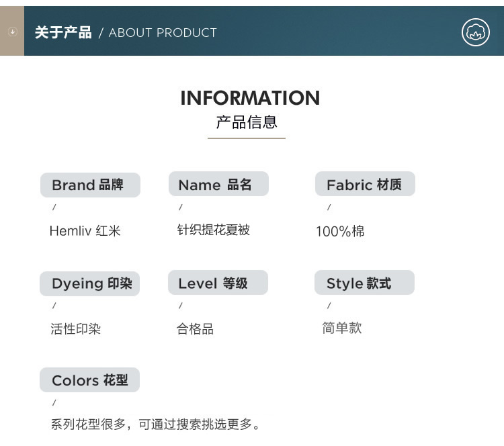Click the product name 针织提花夏被

[214, 230]
